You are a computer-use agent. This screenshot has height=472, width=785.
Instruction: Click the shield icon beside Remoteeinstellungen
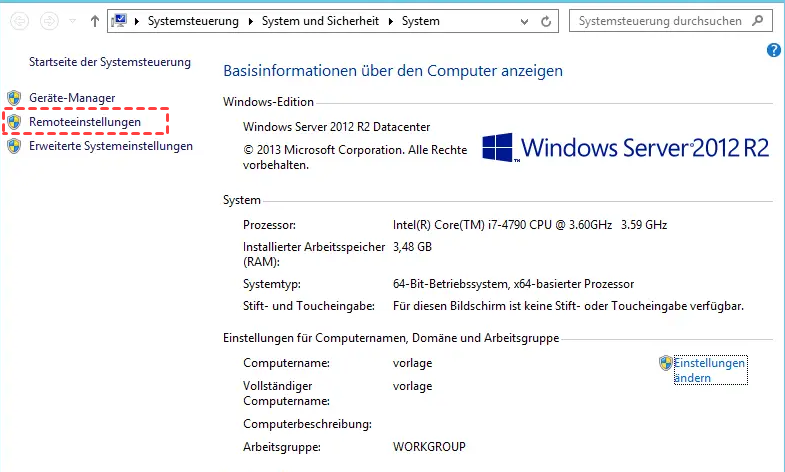tap(14, 122)
